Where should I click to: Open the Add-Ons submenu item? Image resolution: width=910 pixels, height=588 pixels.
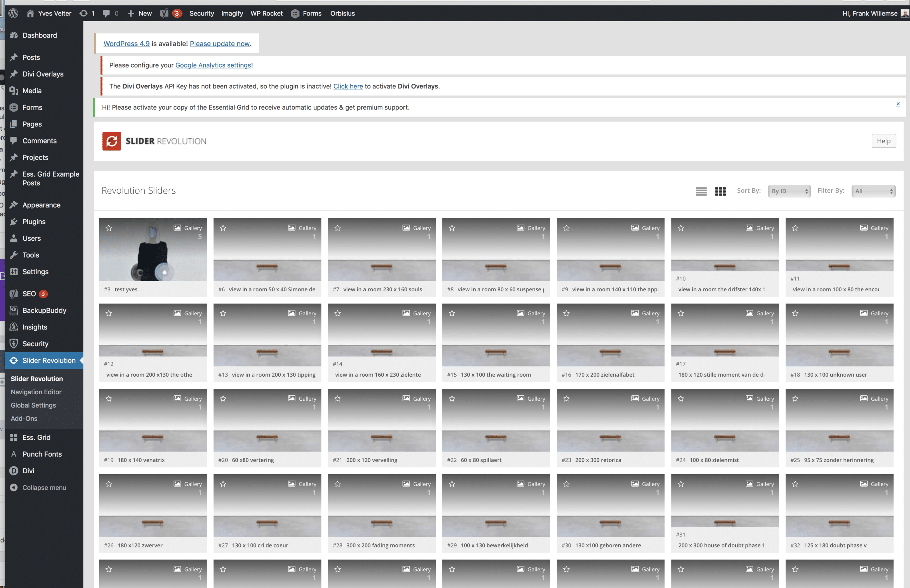coord(24,418)
